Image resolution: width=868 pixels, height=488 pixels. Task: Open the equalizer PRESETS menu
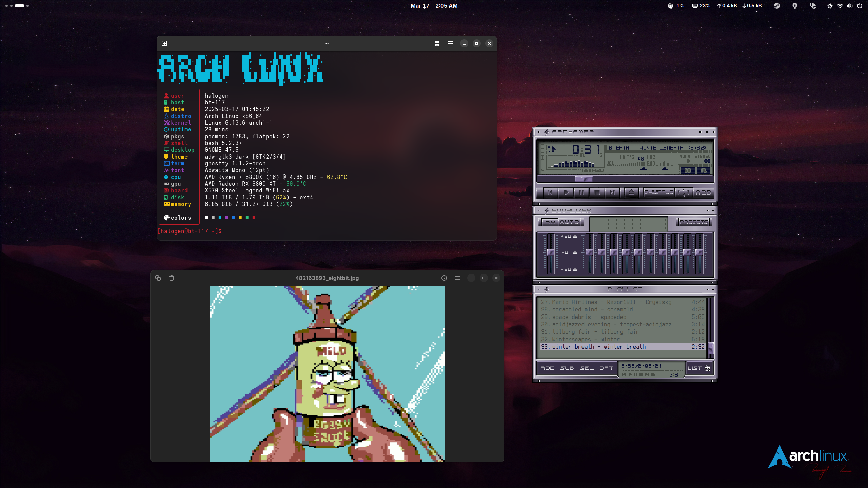694,222
